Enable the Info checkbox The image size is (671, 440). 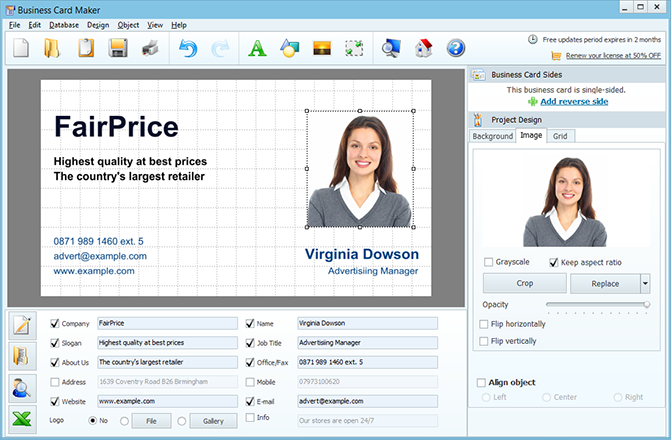[250, 417]
